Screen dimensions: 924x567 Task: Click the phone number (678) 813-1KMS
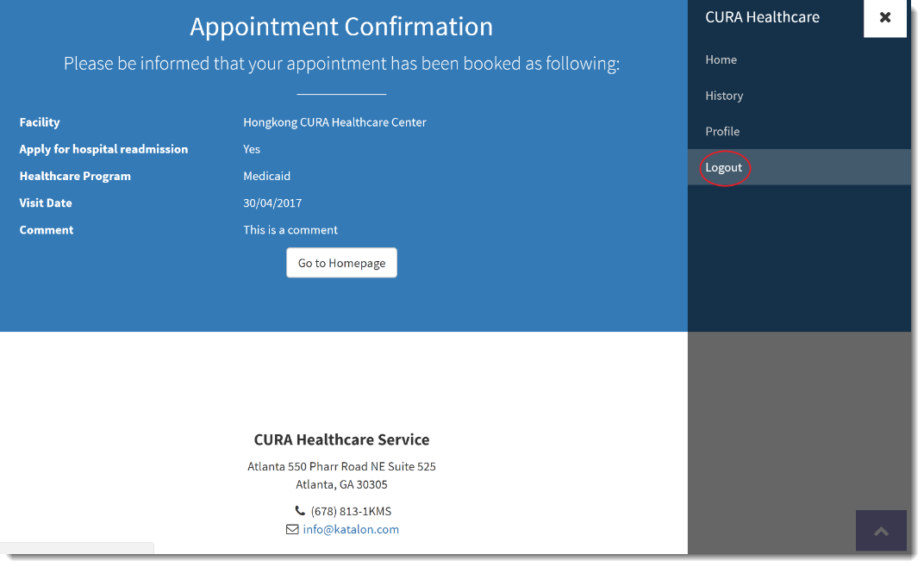point(351,511)
